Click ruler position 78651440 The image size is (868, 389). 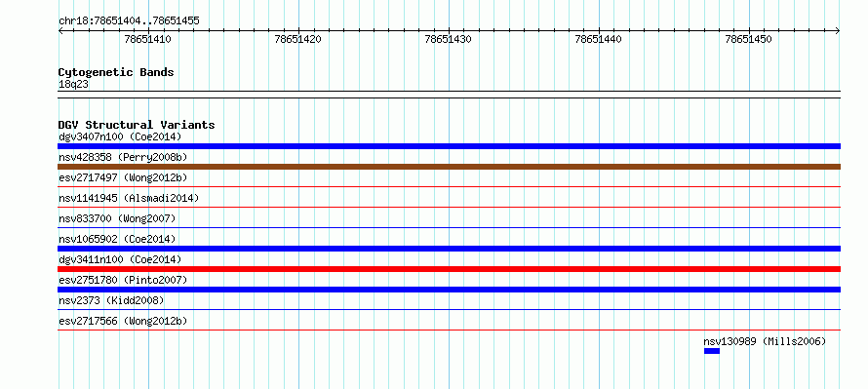click(x=599, y=39)
